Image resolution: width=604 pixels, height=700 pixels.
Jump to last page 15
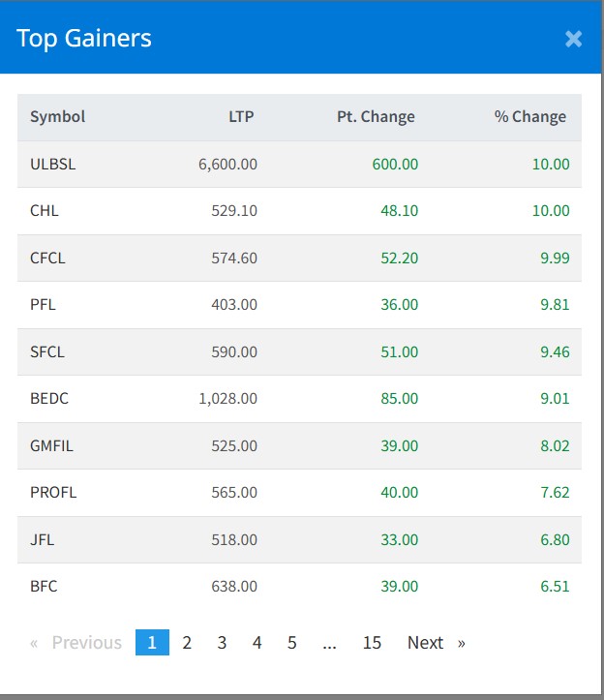point(372,643)
